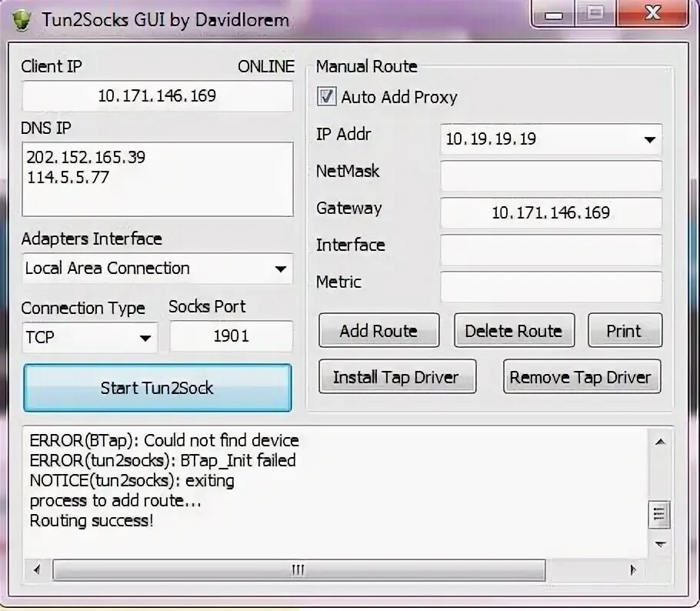
Task: Click the Gateway input field
Action: click(551, 213)
